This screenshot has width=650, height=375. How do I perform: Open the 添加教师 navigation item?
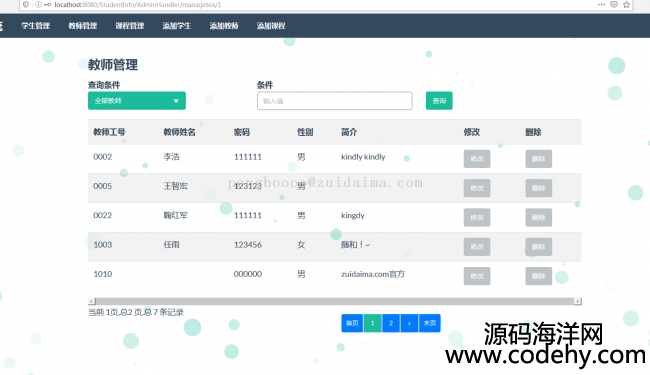point(224,26)
